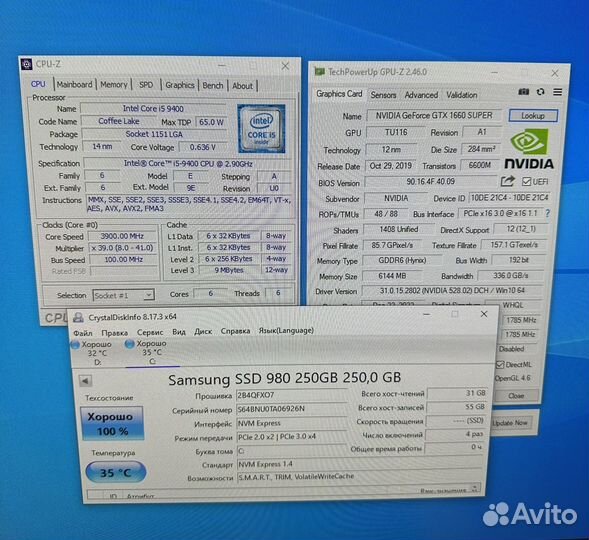Toggle the UEFI checkbox in GPU-Z
Image resolution: width=589 pixels, height=540 pixels.
pyautogui.click(x=526, y=182)
